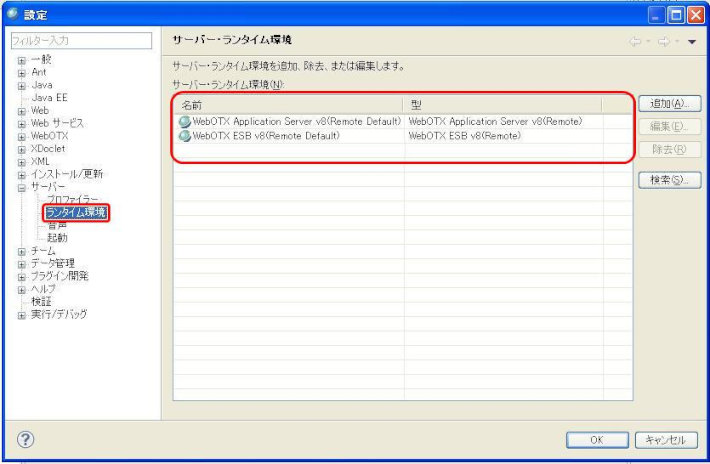Select the 起動 item under サーバー
This screenshot has height=464, width=710.
pos(57,238)
